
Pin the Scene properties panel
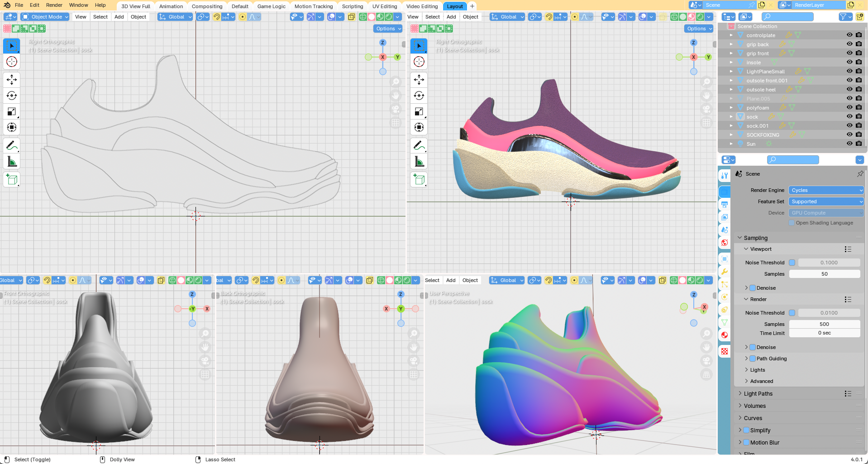point(860,174)
